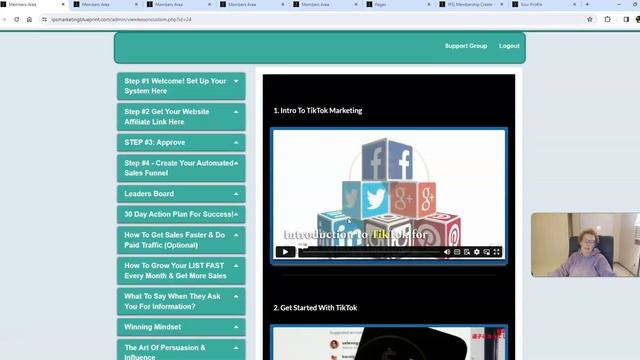Expand arrow on The Art Of Persuasion
640x360 pixels.
(236, 348)
